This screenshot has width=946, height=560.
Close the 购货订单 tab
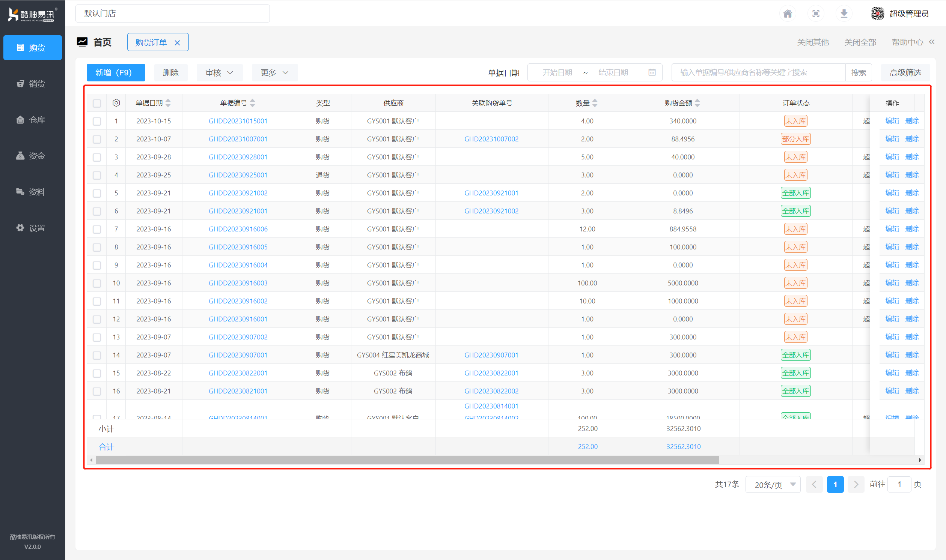(x=177, y=43)
